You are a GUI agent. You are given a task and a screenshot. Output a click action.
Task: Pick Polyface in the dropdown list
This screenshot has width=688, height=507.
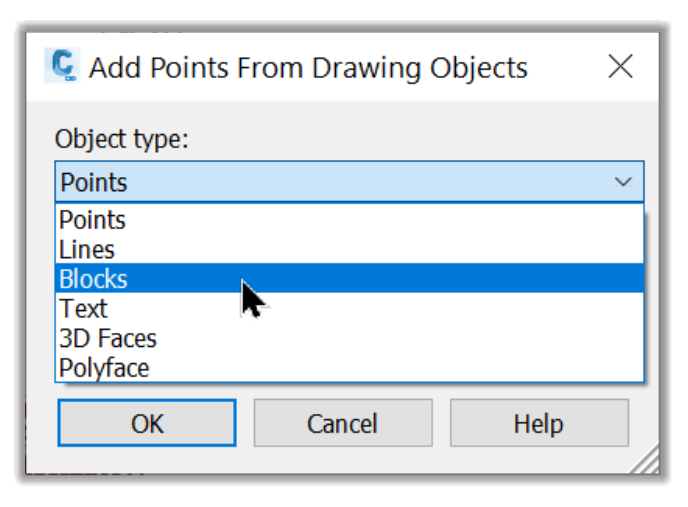(x=349, y=367)
